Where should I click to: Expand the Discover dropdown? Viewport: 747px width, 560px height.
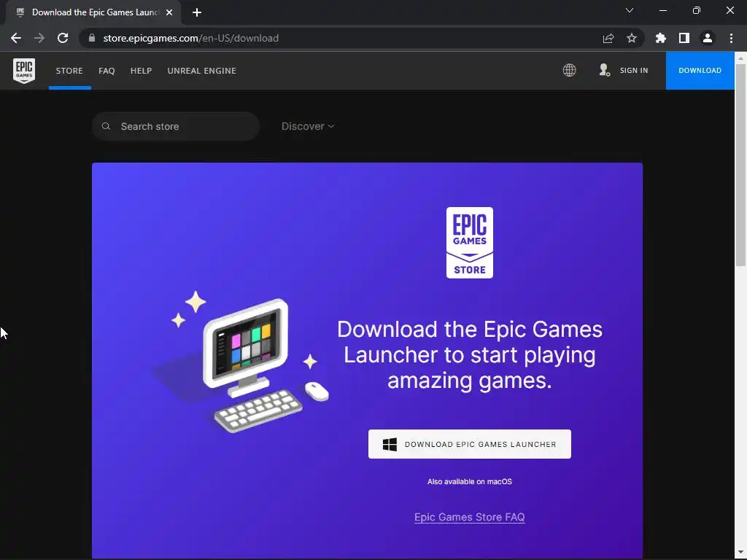308,126
